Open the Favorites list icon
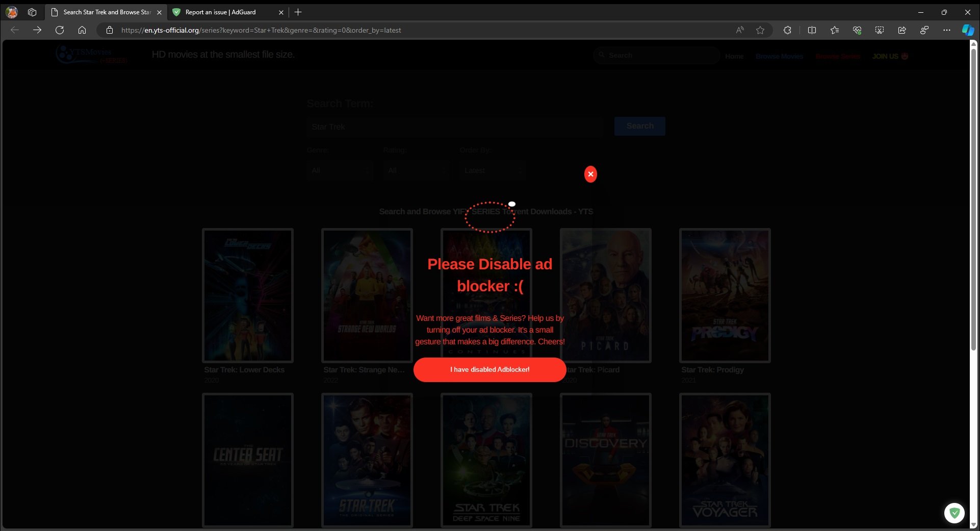This screenshot has height=531, width=980. [834, 30]
